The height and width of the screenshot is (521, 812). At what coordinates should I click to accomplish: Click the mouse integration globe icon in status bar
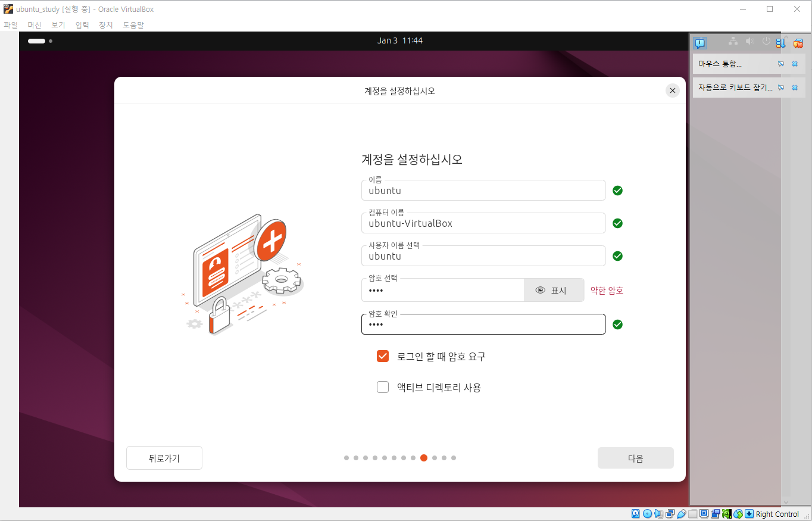point(738,514)
